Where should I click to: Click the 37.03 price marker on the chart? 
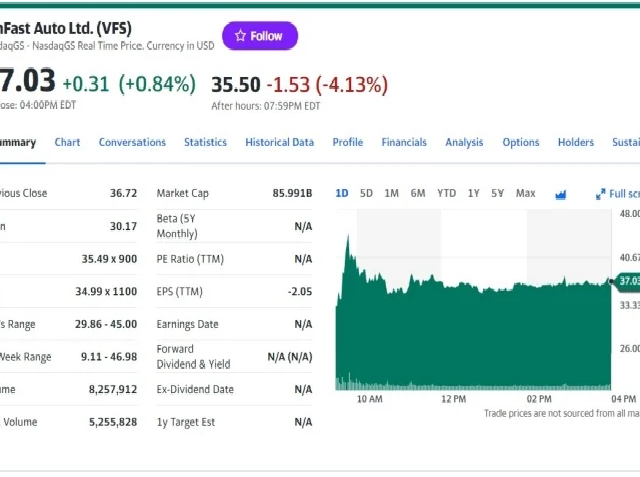pos(627,281)
